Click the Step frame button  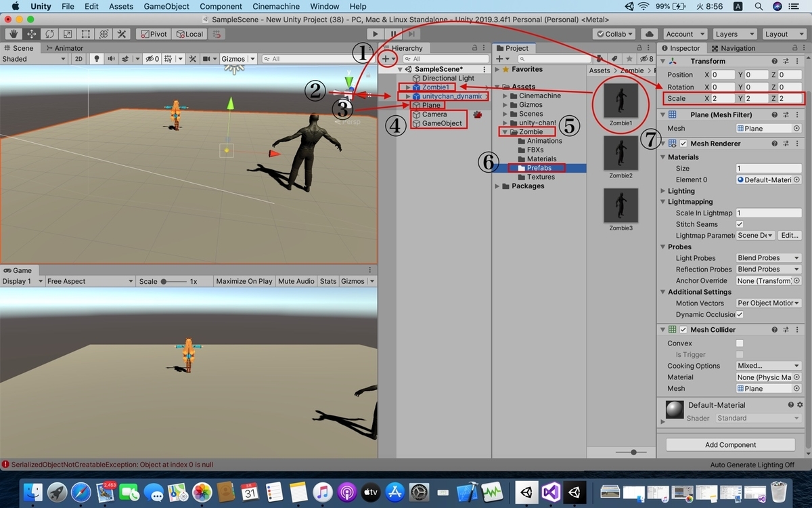(411, 34)
